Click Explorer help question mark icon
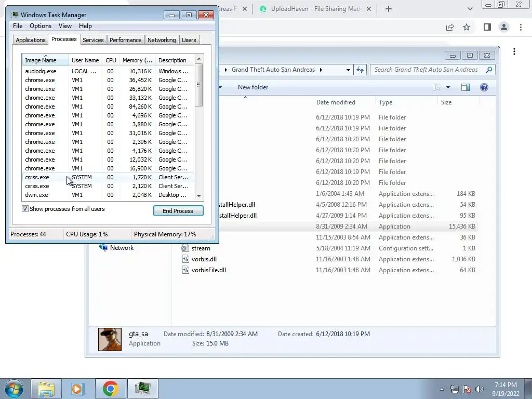 pyautogui.click(x=484, y=87)
